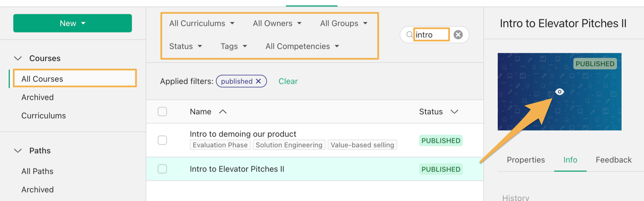The height and width of the screenshot is (201, 644).
Task: Check the Intro to demoing our product row
Action: [162, 140]
